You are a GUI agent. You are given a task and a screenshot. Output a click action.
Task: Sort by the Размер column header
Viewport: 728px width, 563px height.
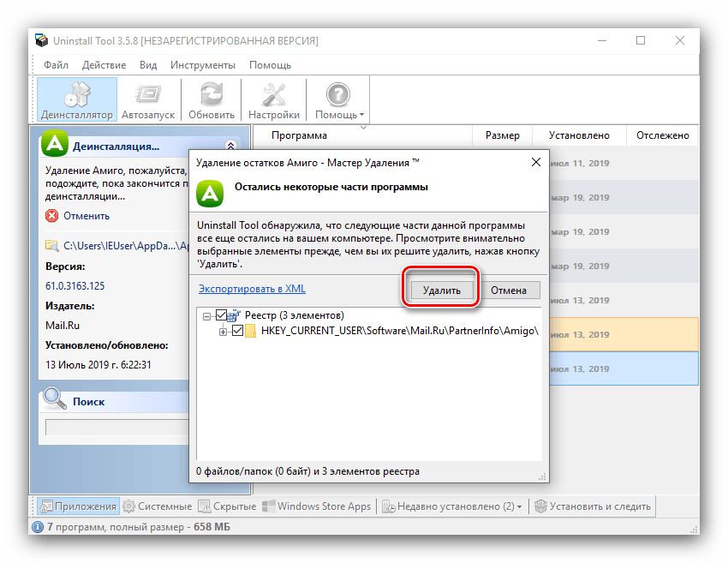(503, 135)
